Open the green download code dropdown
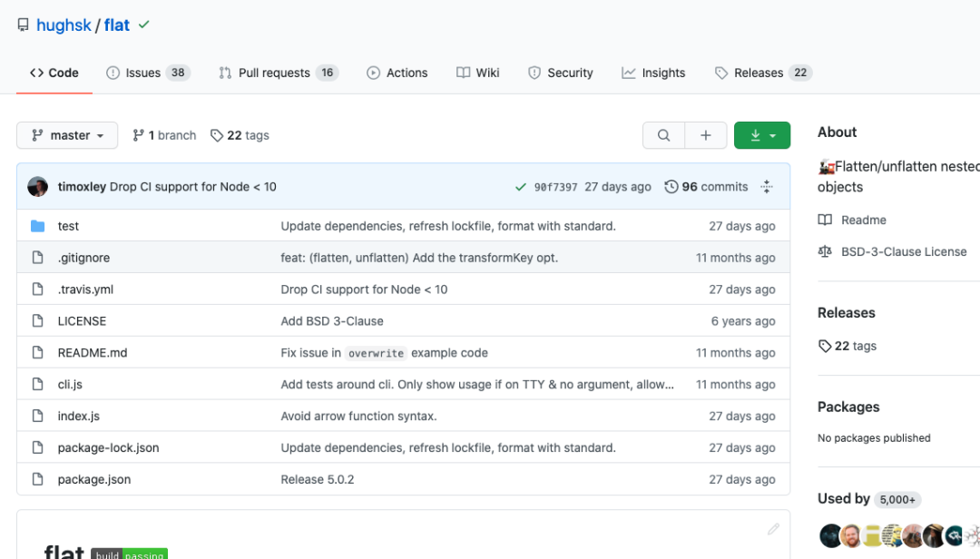This screenshot has width=980, height=559. 761,135
